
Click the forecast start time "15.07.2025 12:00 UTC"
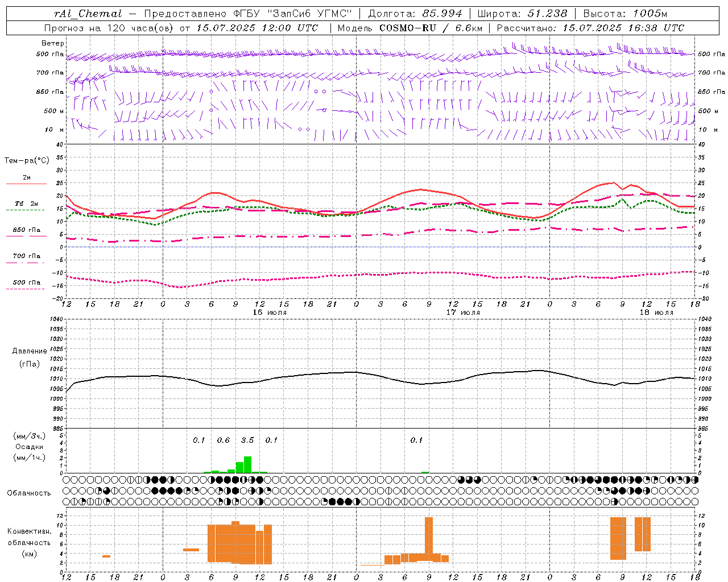257,28
